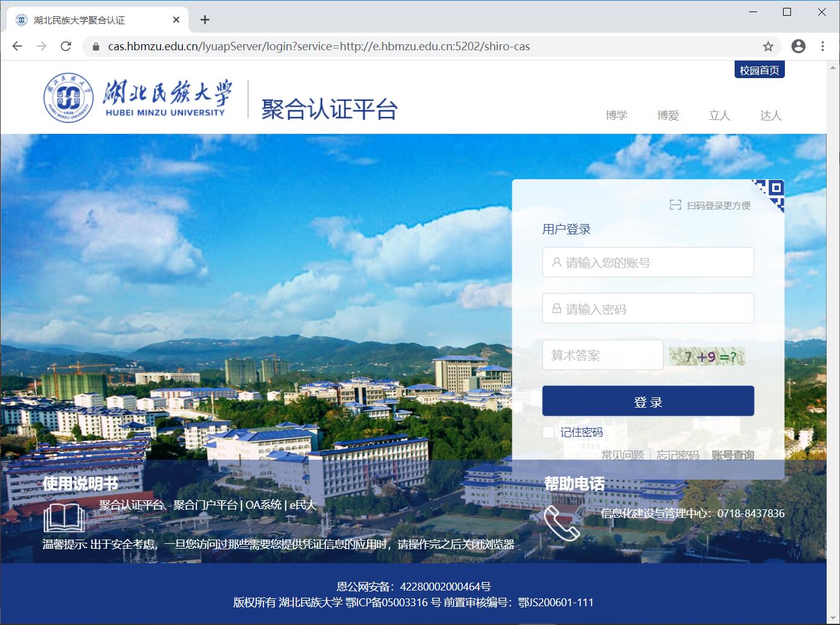Viewport: 840px width, 625px height.
Task: Click the browser back arrow
Action: [17, 46]
